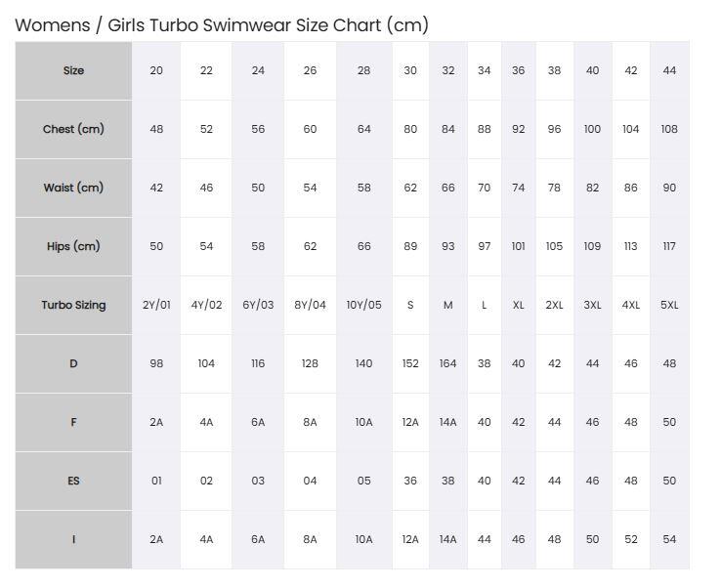This screenshot has height=588, width=721.
Task: Click the I row value 54
Action: pos(669,539)
